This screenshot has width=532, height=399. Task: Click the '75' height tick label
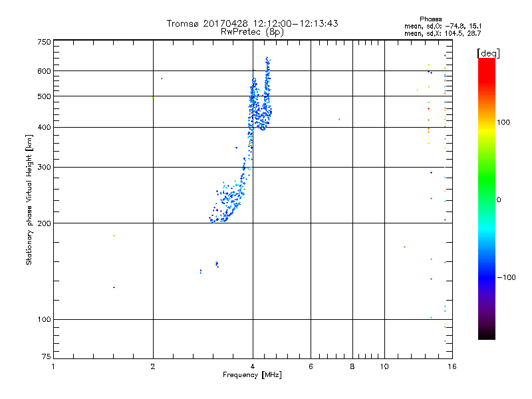(47, 356)
